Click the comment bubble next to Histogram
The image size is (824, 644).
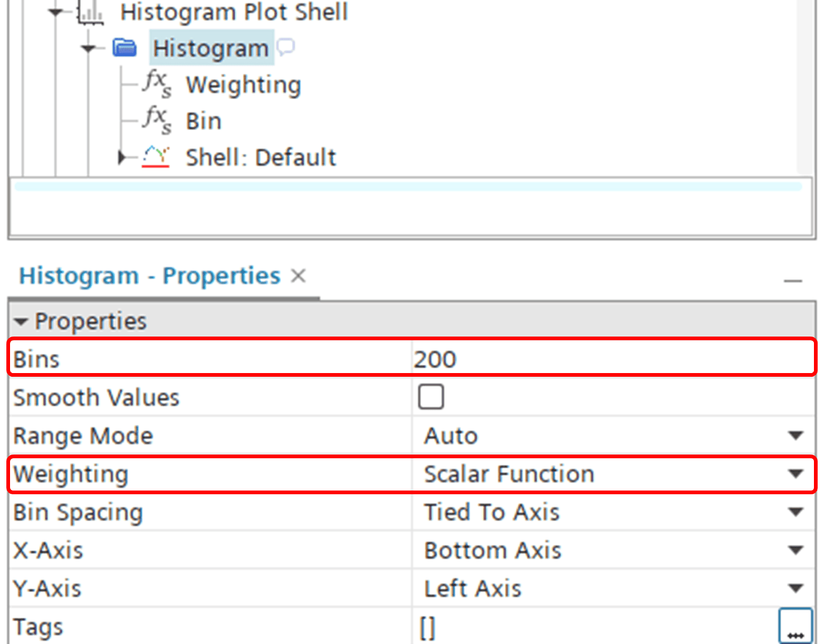pyautogui.click(x=286, y=48)
